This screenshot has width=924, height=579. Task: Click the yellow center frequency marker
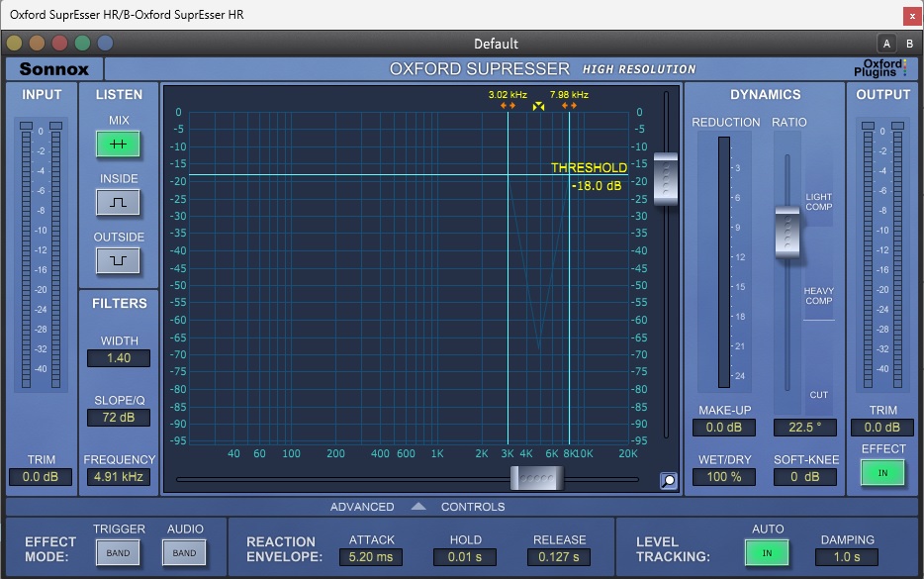coord(538,106)
